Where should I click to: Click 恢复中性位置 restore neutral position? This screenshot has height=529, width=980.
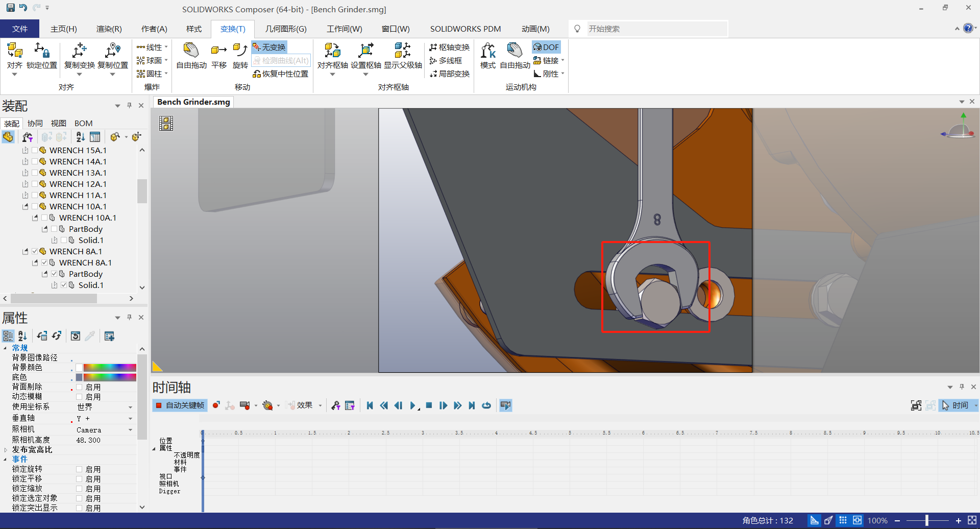point(281,74)
